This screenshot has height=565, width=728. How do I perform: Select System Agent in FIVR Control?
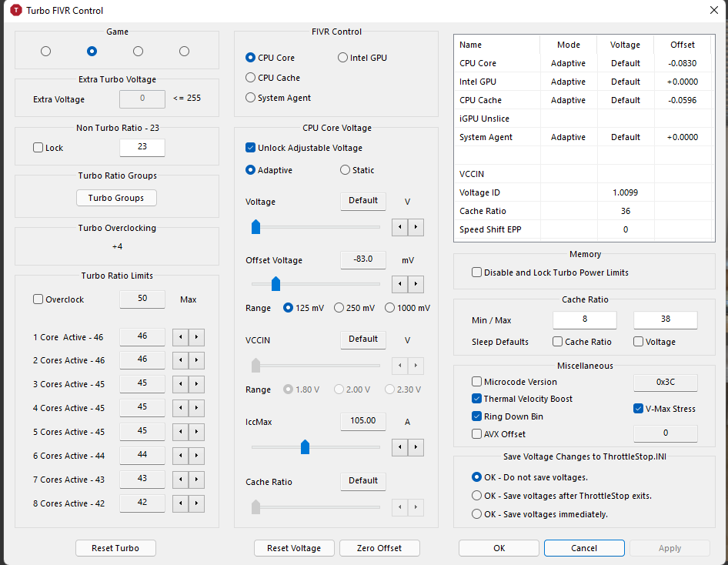tap(278, 98)
